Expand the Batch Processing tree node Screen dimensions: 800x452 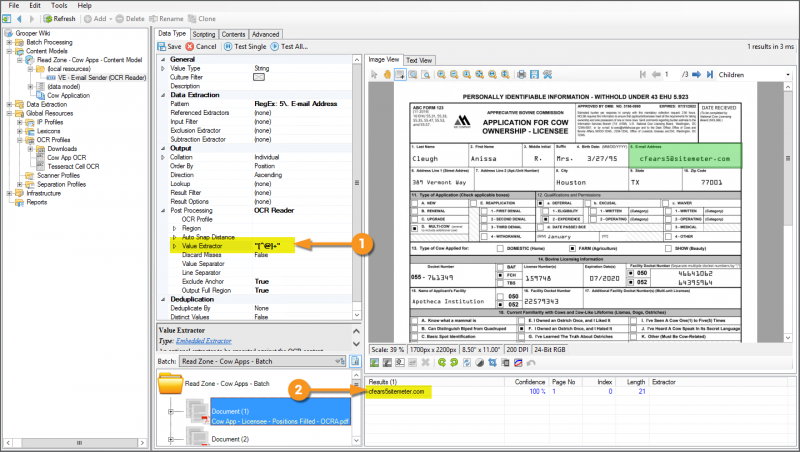[x=9, y=43]
